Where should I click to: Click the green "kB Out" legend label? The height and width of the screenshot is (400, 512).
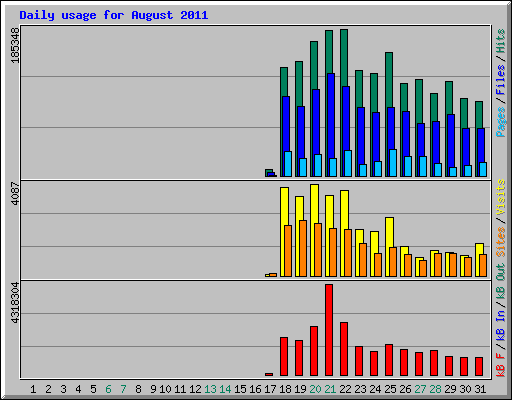(501, 282)
